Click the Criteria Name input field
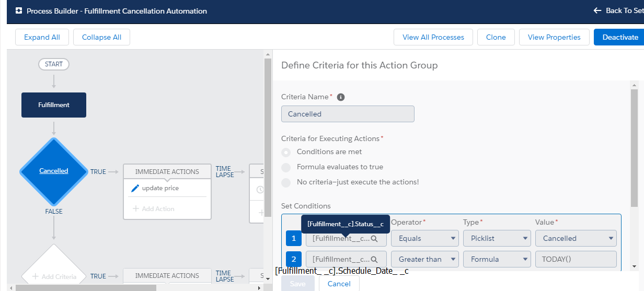Screen dimensions: 644x291 [348, 114]
